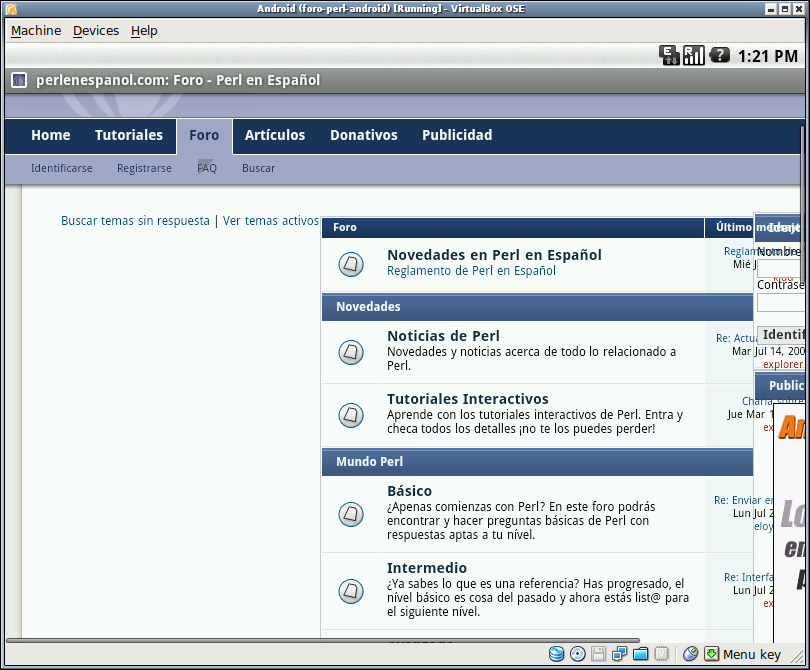Click the horizontal scrollbar at page bottom
This screenshot has height=670, width=810.
point(323,641)
